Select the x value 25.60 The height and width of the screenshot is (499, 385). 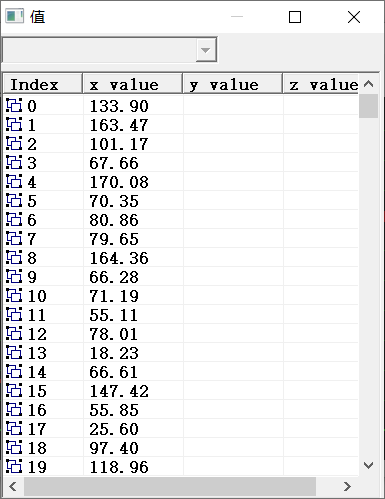(114, 429)
